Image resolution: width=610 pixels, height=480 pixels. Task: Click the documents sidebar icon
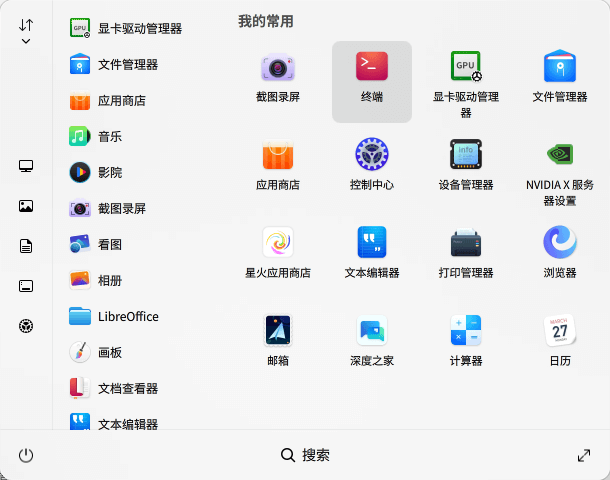pyautogui.click(x=26, y=246)
